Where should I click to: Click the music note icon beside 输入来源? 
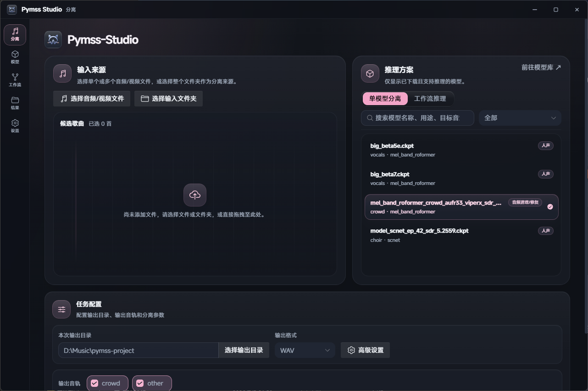pos(62,73)
